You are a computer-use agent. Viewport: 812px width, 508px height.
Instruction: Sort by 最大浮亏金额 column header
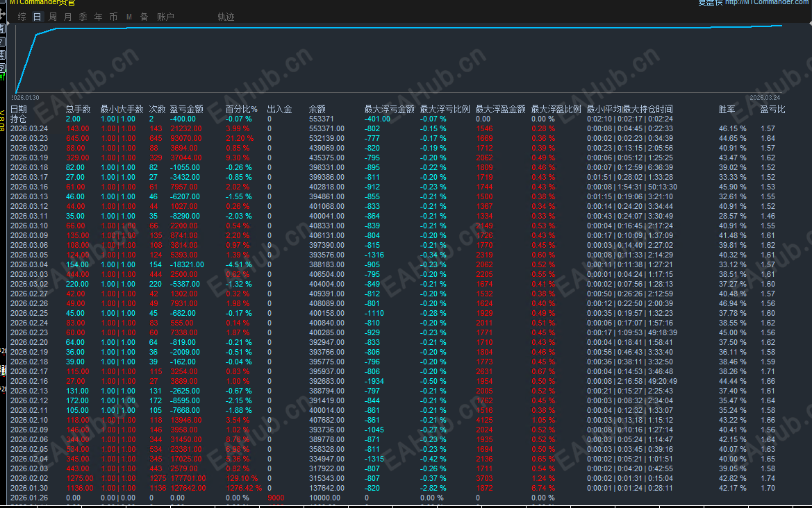390,109
